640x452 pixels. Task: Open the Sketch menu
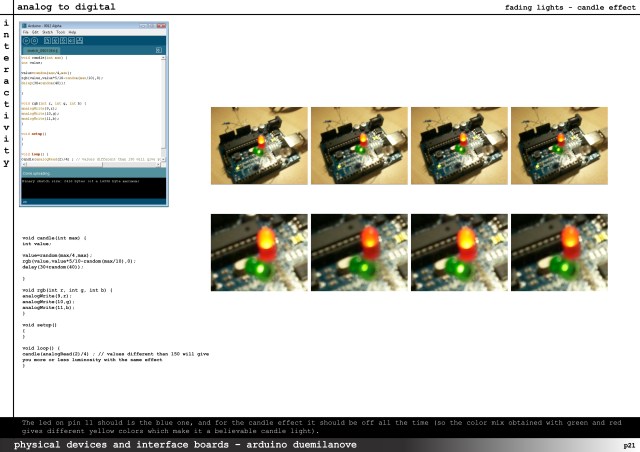point(48,32)
